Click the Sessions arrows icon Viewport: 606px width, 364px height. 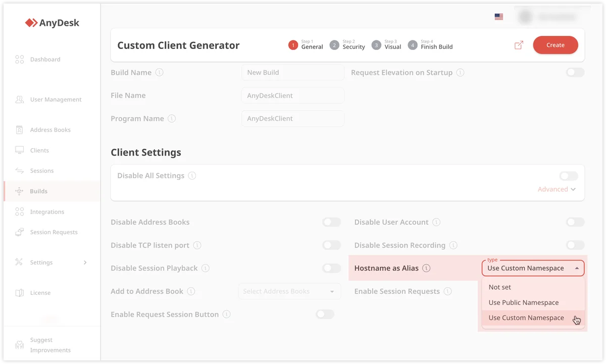pos(20,171)
